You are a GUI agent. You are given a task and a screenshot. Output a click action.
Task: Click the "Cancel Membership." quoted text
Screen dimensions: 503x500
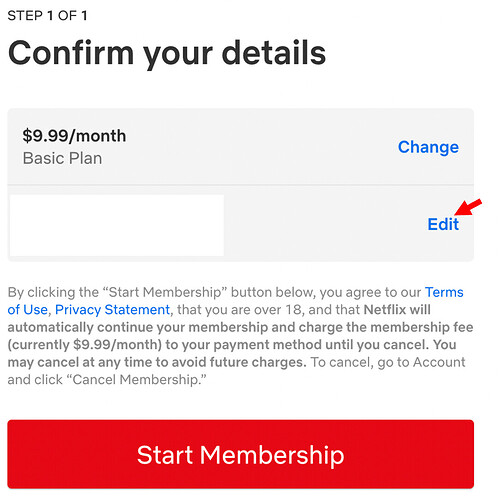139,380
